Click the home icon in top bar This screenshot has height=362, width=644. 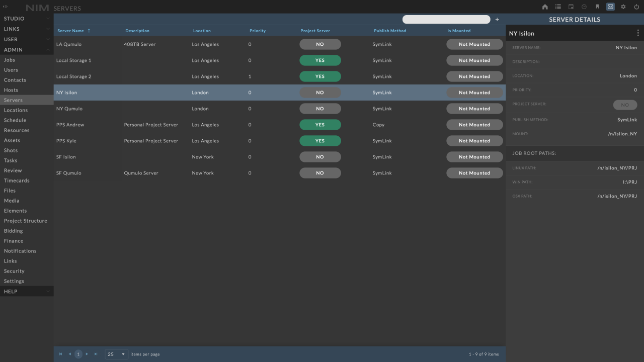pyautogui.click(x=545, y=7)
